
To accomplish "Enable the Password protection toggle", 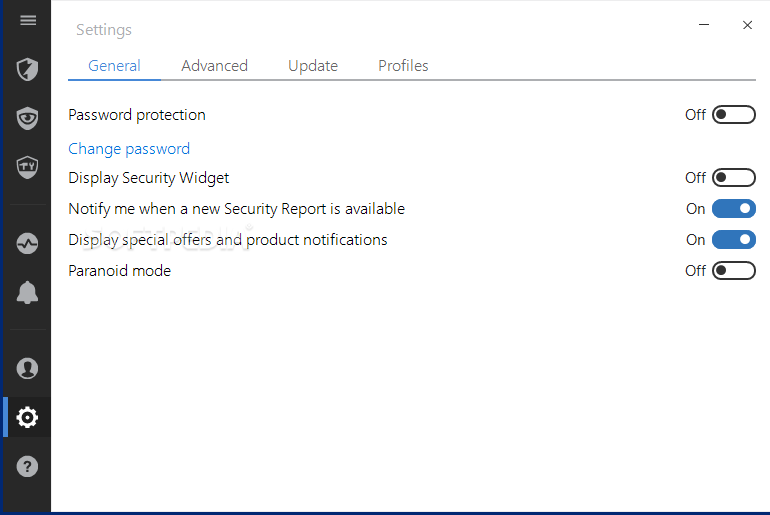I will (x=734, y=115).
